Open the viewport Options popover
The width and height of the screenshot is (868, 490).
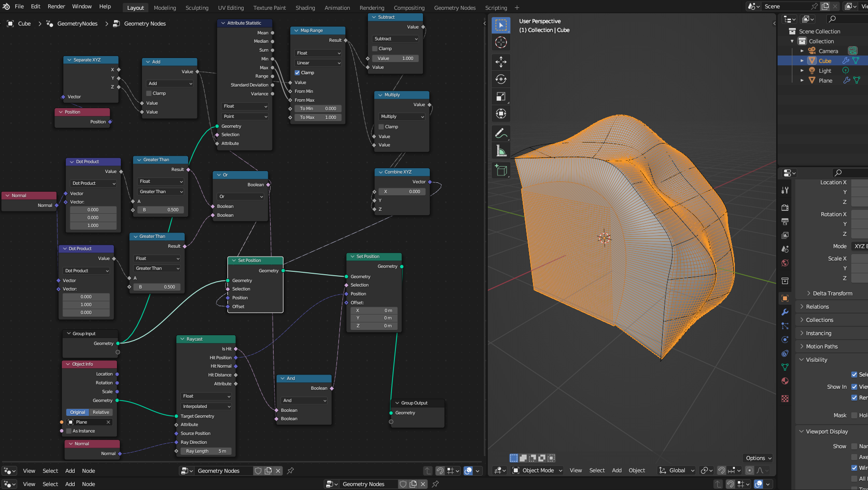pos(758,458)
